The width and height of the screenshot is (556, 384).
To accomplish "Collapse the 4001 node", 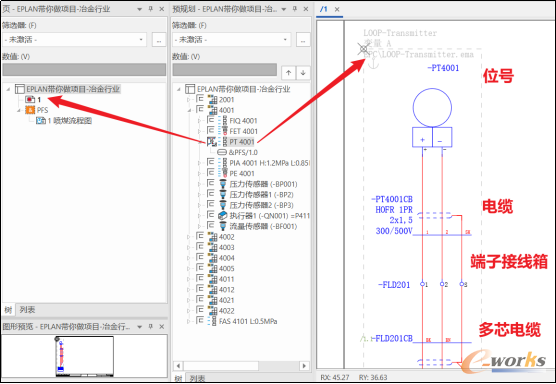I will click(189, 110).
